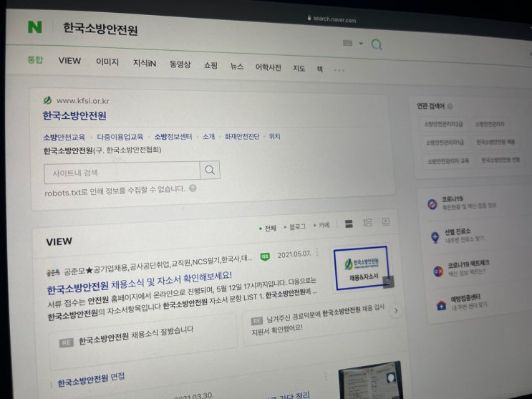532x399 pixels.
Task: Switch VIEW to video layout icon
Action: (x=385, y=221)
